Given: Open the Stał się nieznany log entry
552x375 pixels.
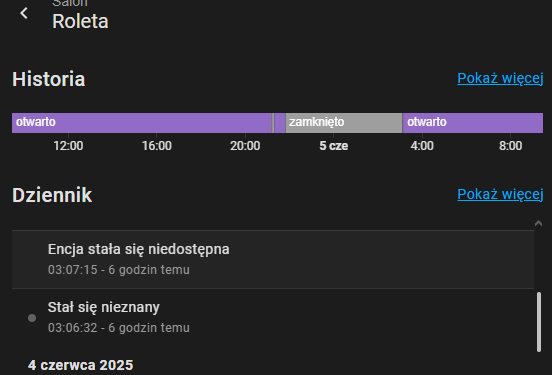Looking at the screenshot, I should pos(273,317).
